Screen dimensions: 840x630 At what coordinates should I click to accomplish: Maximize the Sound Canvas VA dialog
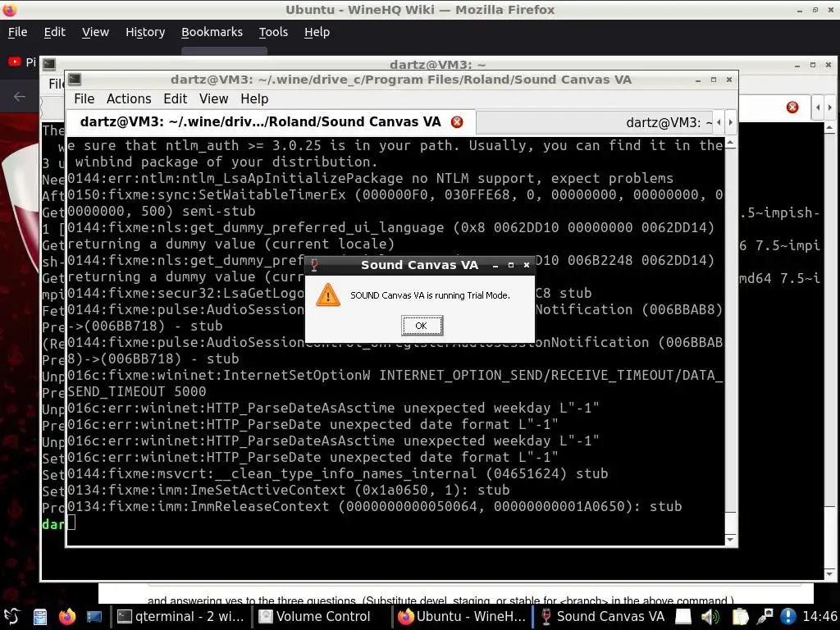[511, 265]
